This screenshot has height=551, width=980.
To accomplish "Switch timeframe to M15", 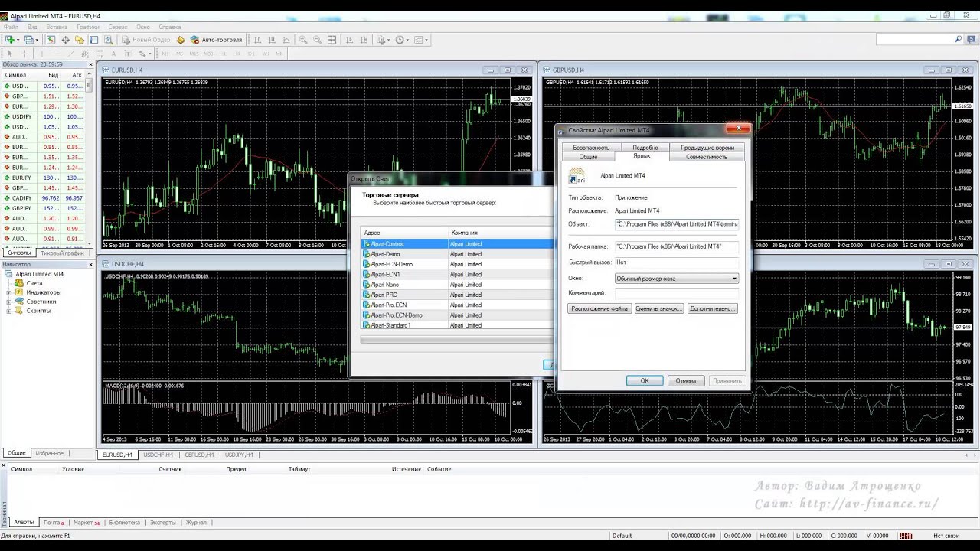I will [x=194, y=54].
